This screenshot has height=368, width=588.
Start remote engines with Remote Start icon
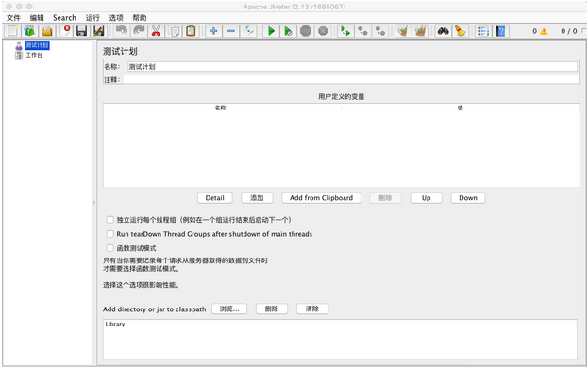(345, 31)
